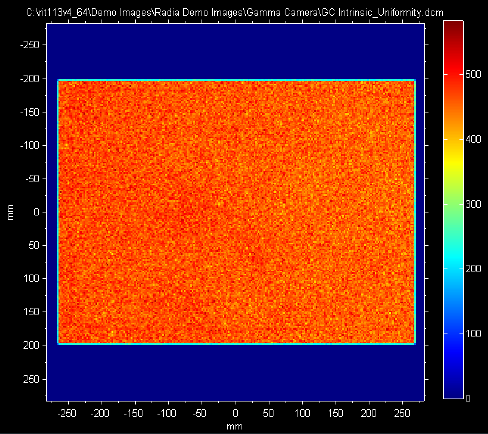This screenshot has width=488, height=434.
Task: Click the -100 tick label on vertical axis
Action: (30, 145)
